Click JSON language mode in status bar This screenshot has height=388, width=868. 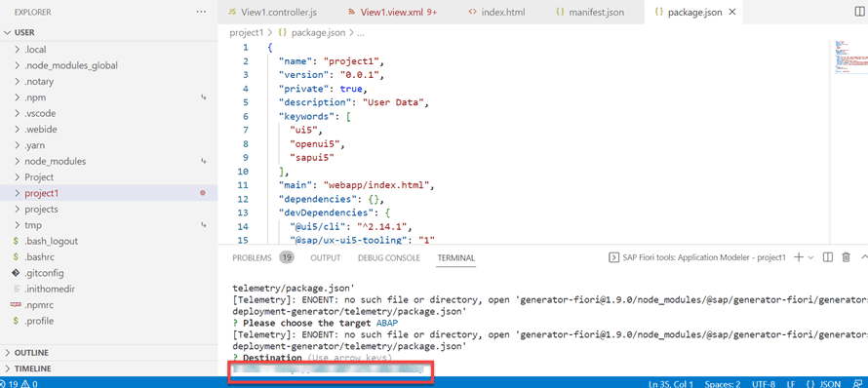click(824, 383)
